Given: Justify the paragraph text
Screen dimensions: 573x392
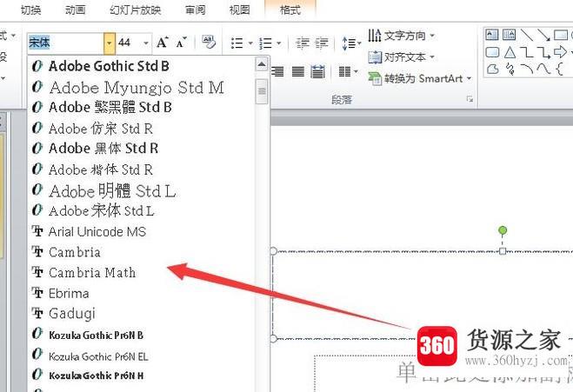Looking at the screenshot, I should tap(298, 71).
